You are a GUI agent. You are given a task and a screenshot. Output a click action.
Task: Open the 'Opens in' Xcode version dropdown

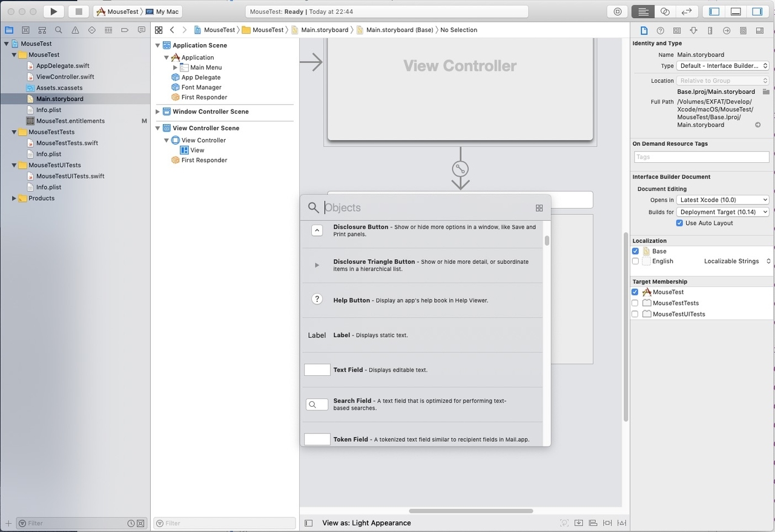(723, 200)
